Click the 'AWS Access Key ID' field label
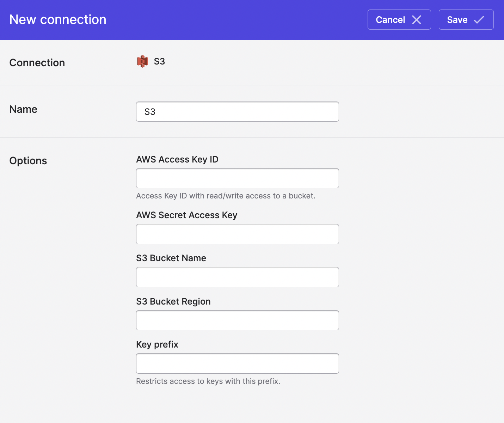Image resolution: width=504 pixels, height=423 pixels. coord(177,159)
